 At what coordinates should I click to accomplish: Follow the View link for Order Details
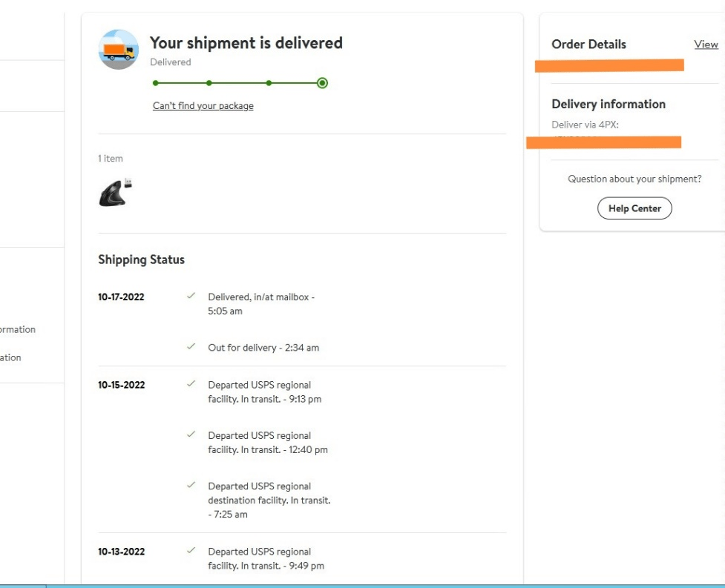(x=706, y=44)
